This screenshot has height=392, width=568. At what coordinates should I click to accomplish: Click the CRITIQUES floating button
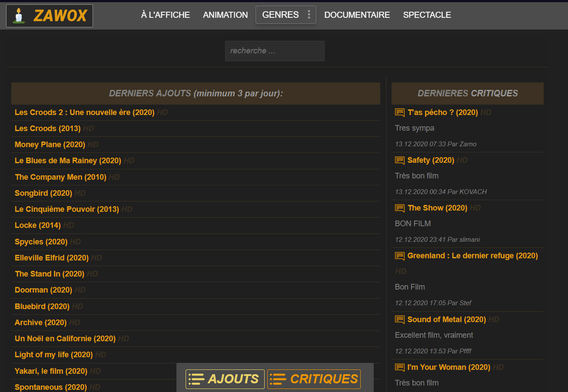[314, 379]
